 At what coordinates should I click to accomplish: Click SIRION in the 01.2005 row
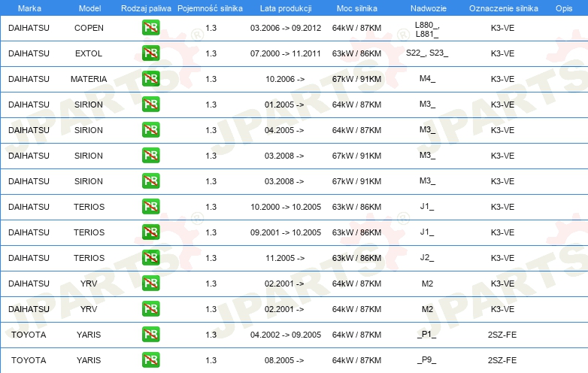(x=89, y=105)
